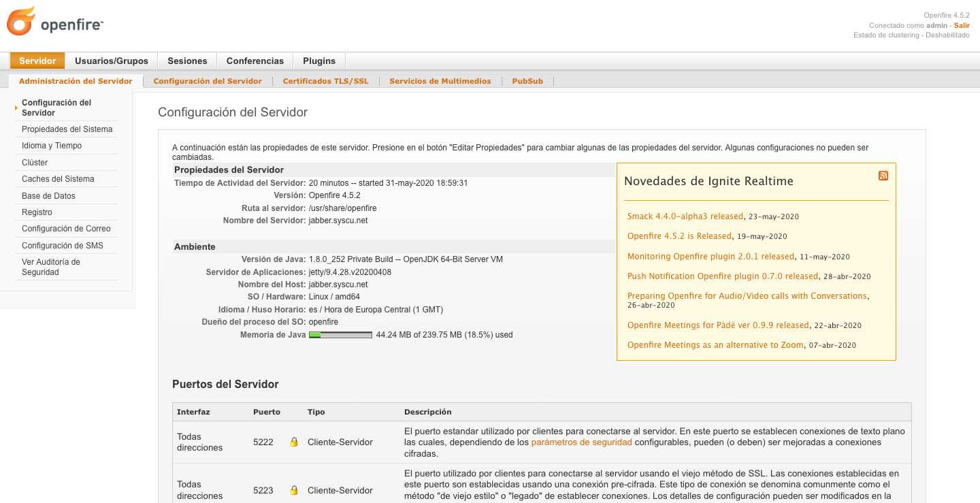Open the Servidor main tab
Viewport: 980px width, 503px height.
tap(37, 61)
